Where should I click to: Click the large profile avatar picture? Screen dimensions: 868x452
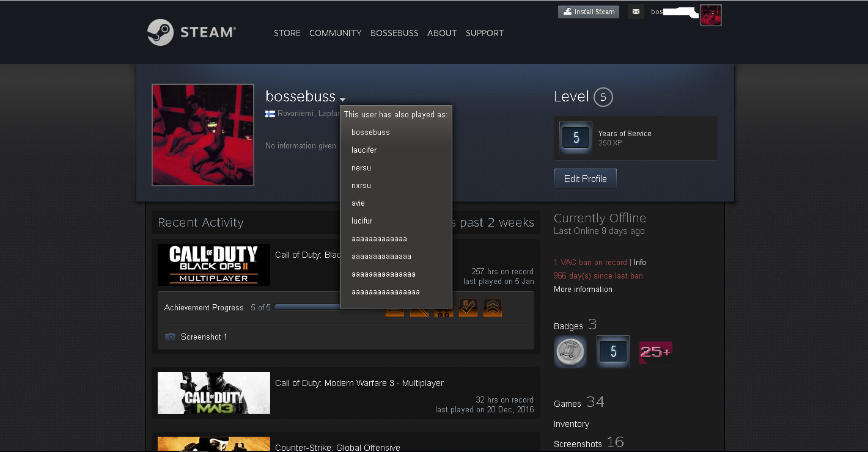pos(203,135)
